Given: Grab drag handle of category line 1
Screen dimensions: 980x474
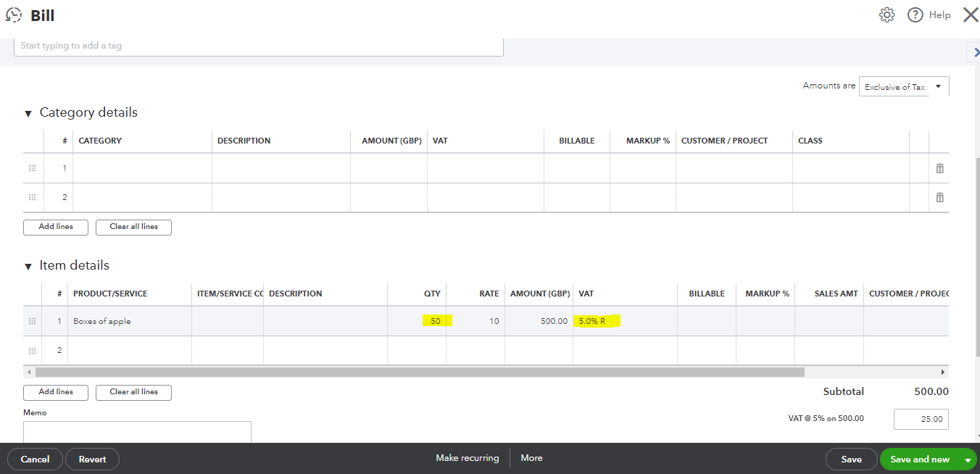Looking at the screenshot, I should (x=32, y=168).
